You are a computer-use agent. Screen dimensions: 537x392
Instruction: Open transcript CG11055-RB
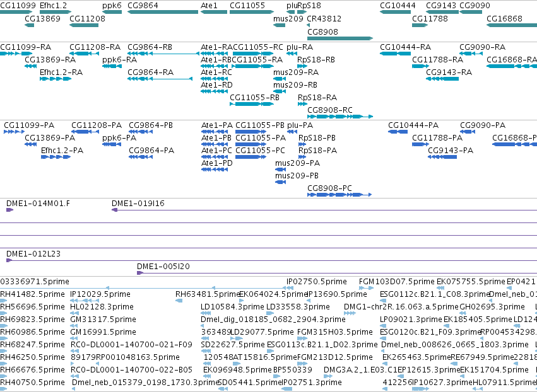[252, 103]
